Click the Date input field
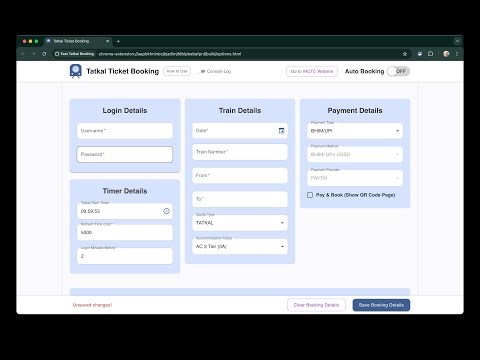480x360 pixels. click(240, 131)
